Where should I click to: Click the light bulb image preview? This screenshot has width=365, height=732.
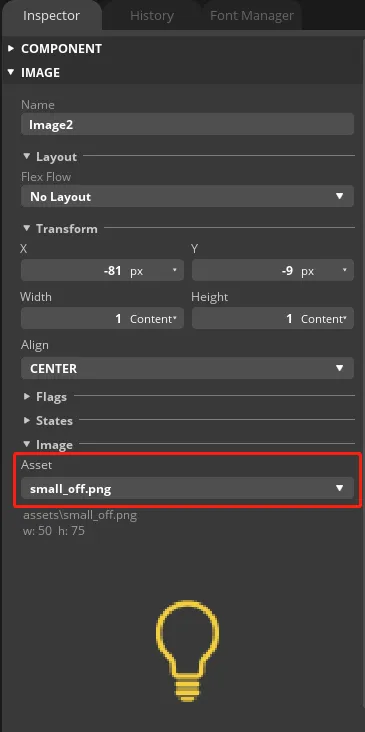point(187,651)
